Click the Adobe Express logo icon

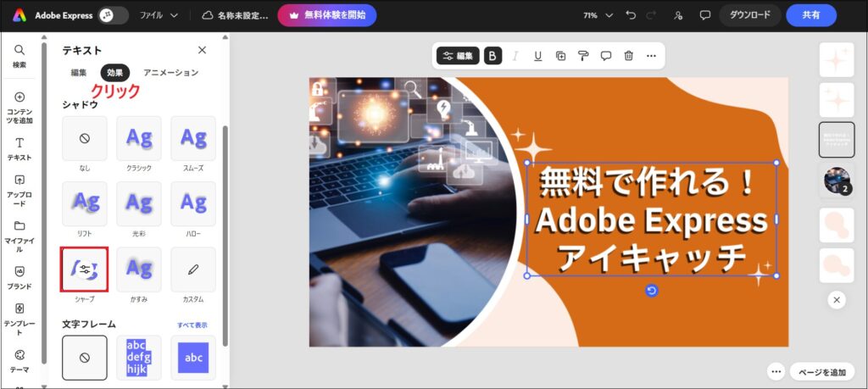[20, 15]
